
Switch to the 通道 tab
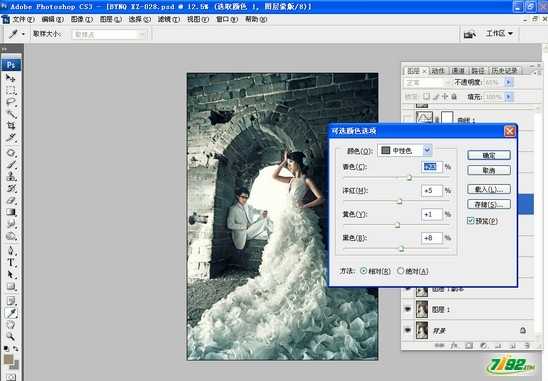[x=458, y=71]
